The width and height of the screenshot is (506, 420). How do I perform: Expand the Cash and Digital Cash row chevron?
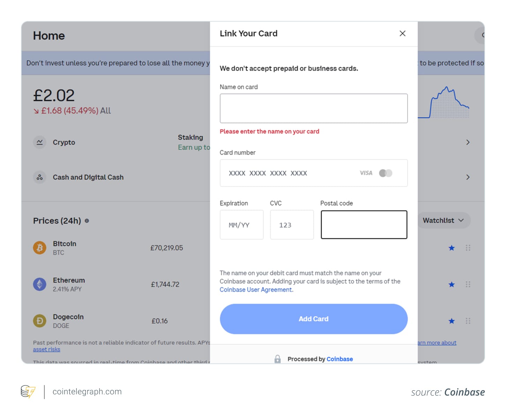(x=468, y=177)
